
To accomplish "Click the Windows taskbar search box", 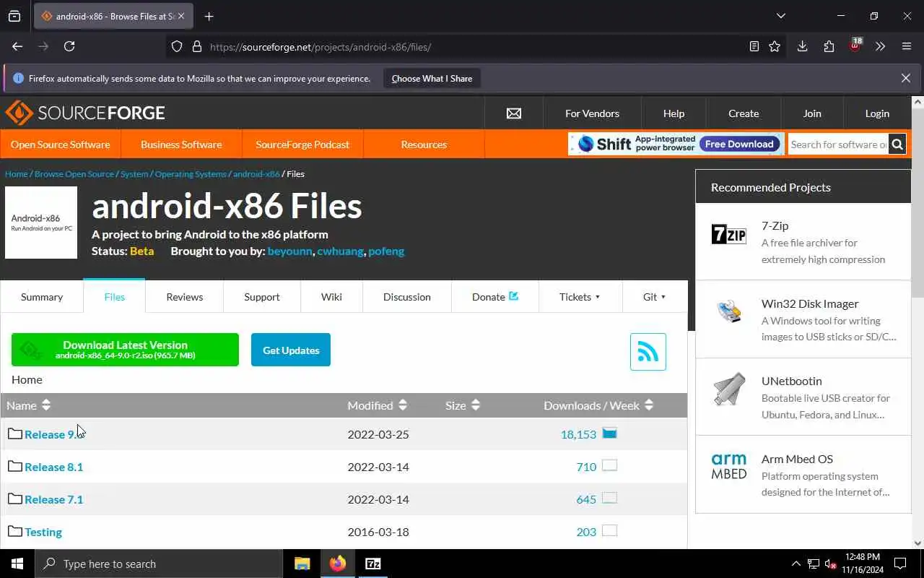I will (x=159, y=564).
